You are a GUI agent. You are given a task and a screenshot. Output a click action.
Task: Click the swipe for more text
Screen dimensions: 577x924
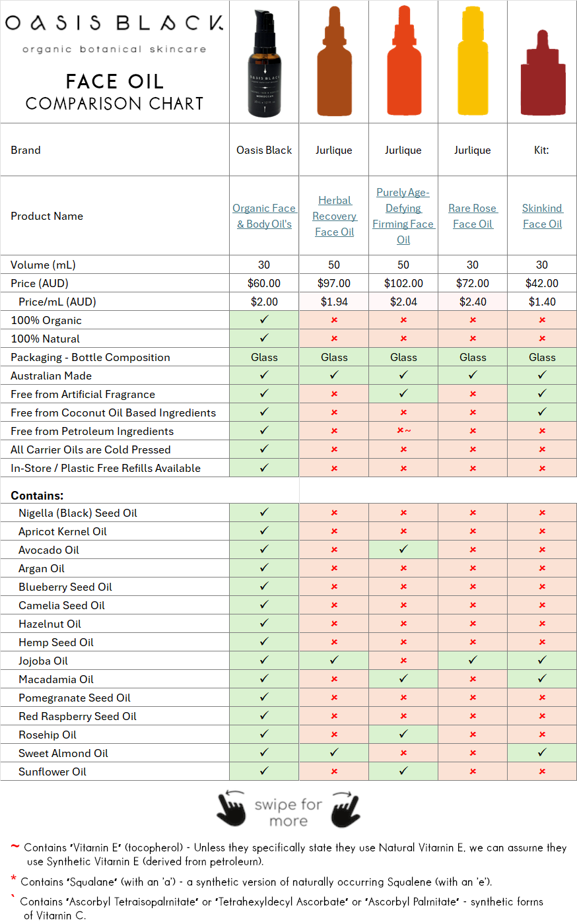click(x=288, y=812)
